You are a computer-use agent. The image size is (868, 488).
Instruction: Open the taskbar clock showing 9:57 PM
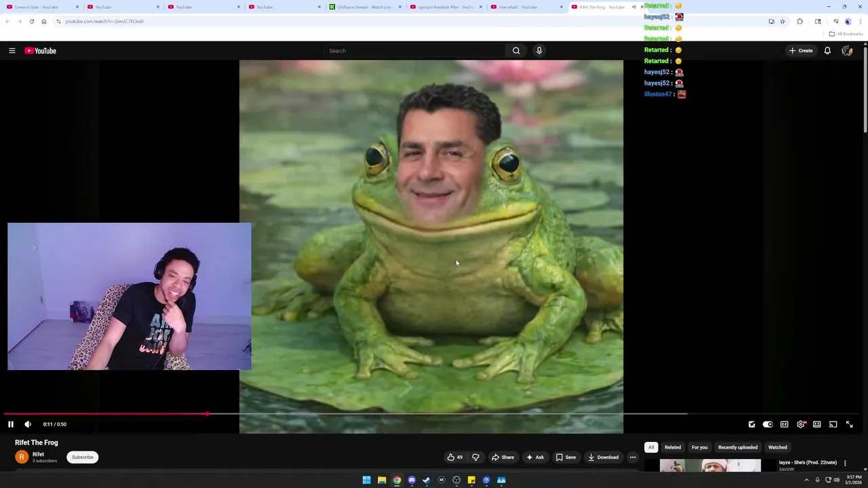852,480
